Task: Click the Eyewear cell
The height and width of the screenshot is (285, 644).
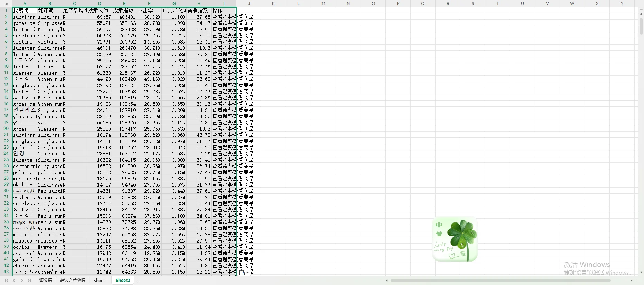Action: 49,247
